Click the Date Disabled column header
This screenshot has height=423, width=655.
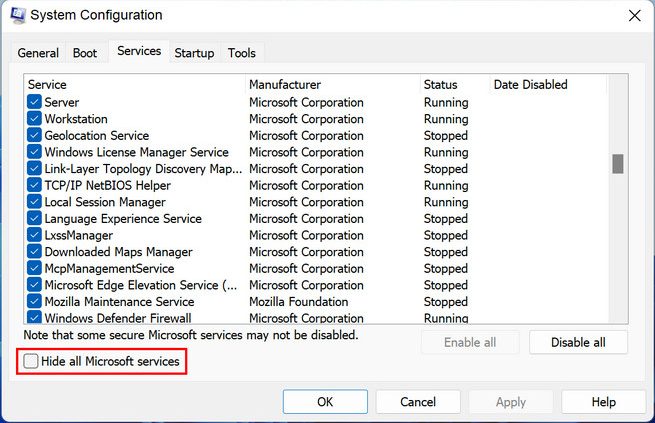pos(530,85)
